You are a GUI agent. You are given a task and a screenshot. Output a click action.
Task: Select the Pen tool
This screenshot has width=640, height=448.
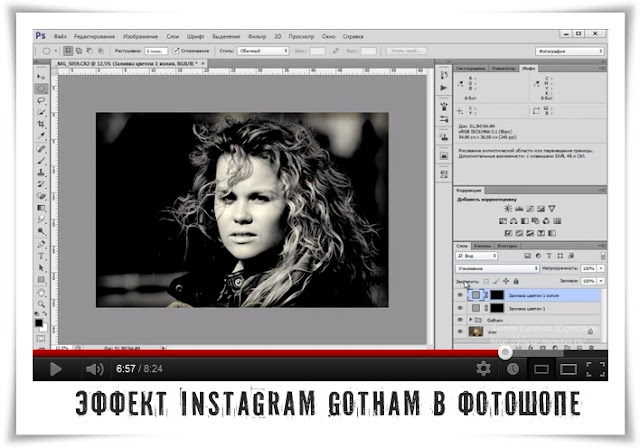41,244
